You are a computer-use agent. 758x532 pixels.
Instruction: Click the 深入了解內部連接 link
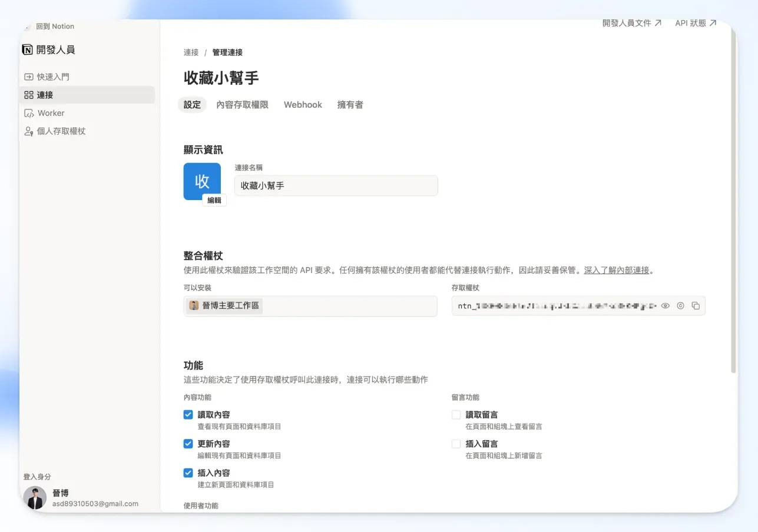point(617,271)
